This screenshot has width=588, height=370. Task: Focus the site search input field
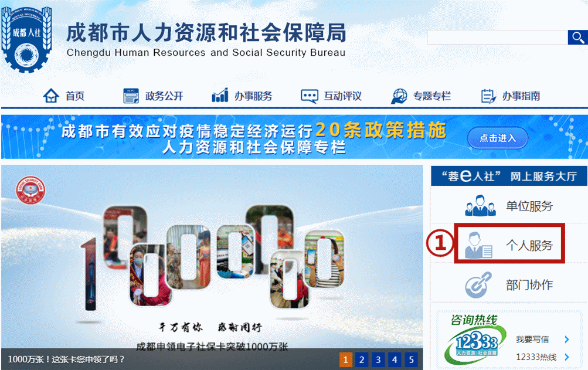coord(497,38)
